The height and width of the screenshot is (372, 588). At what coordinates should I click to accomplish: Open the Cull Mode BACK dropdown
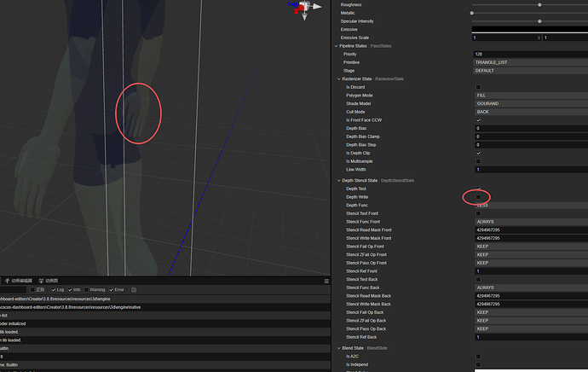(532, 112)
